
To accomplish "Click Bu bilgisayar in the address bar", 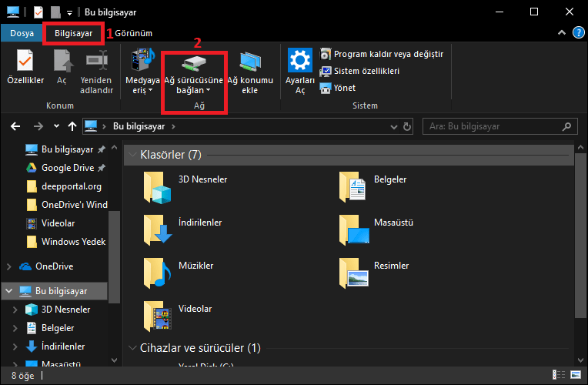I will [x=139, y=126].
